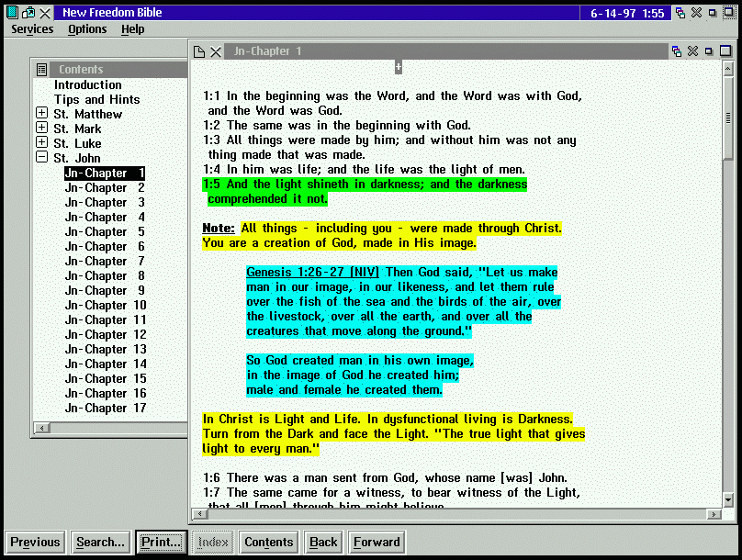Screen dimensions: 742x560
Task: Open the Options menu
Action: 87,29
